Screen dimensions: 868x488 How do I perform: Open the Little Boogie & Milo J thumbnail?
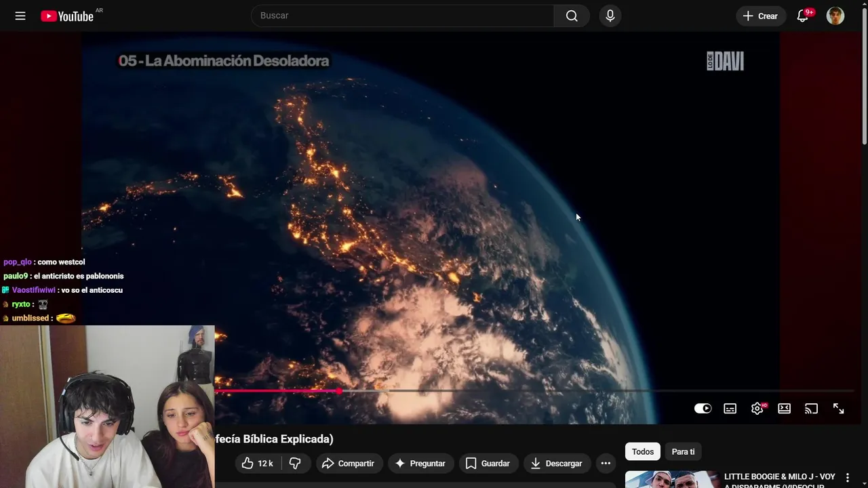(672, 479)
